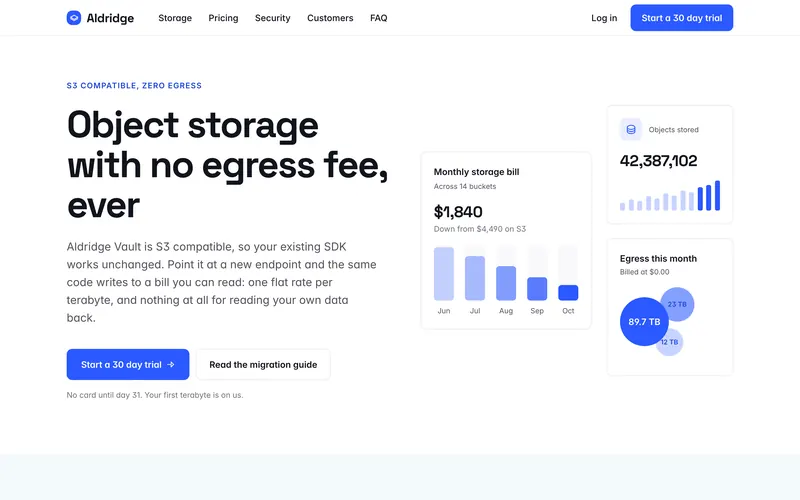Click the $1,840 bill amount
Image resolution: width=800 pixels, height=500 pixels.
tap(458, 212)
